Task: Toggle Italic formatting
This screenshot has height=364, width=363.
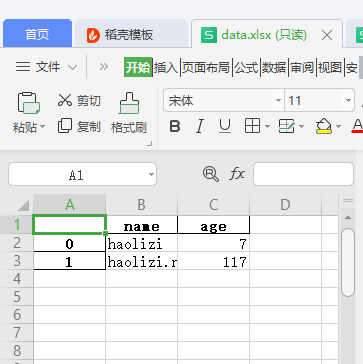Action: tap(200, 126)
